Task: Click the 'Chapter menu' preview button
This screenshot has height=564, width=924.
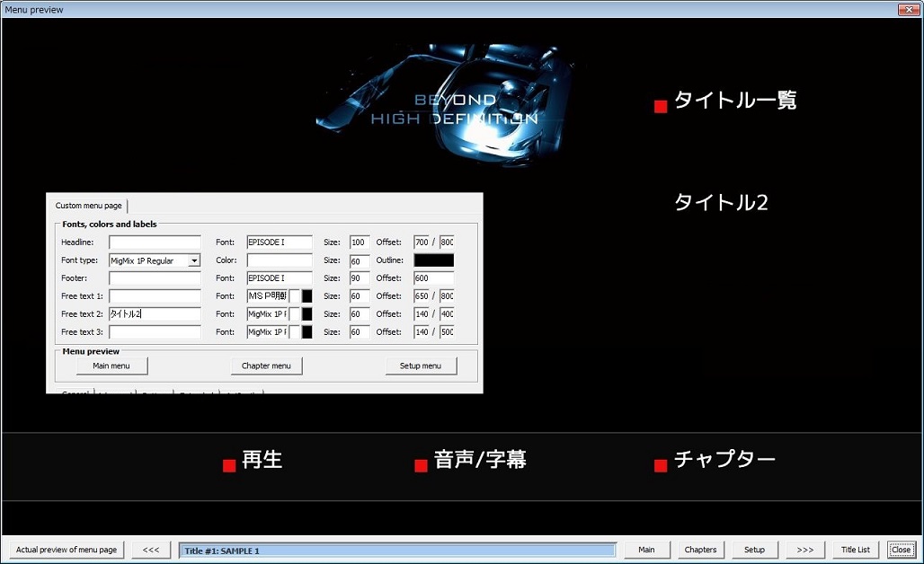Action: (x=266, y=366)
